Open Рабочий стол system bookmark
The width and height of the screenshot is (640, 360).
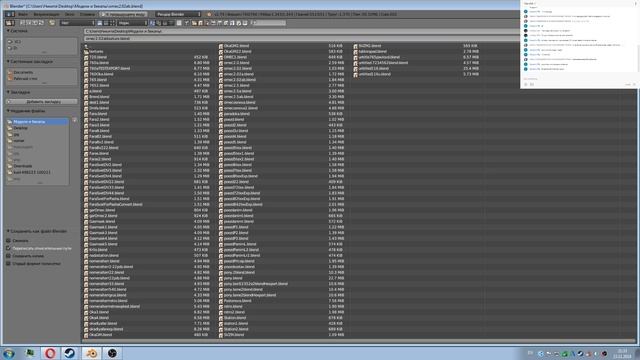[41, 78]
